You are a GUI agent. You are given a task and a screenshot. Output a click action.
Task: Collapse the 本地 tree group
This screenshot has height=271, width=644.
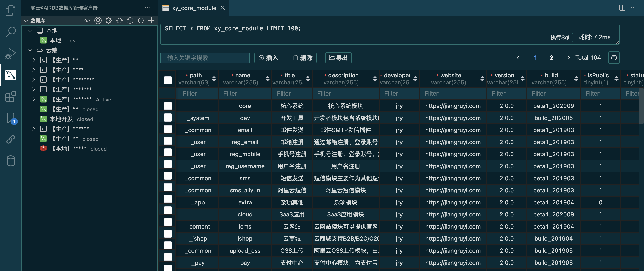coord(30,30)
